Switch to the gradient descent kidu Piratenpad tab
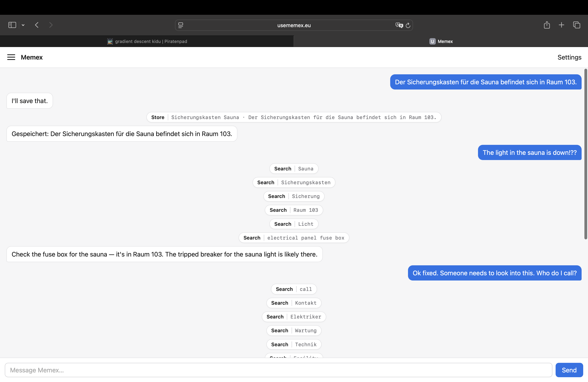588x382 pixels. pyautogui.click(x=147, y=41)
